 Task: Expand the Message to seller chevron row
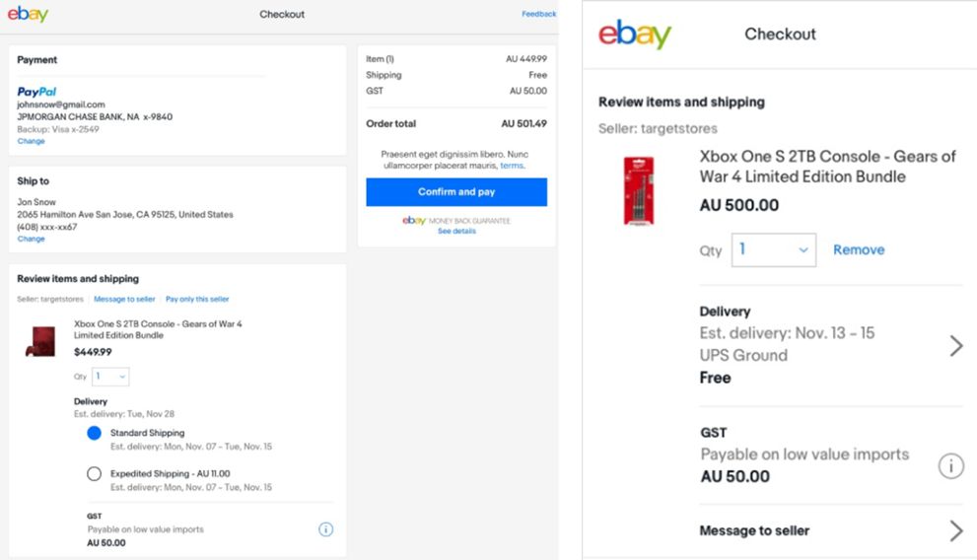point(954,530)
